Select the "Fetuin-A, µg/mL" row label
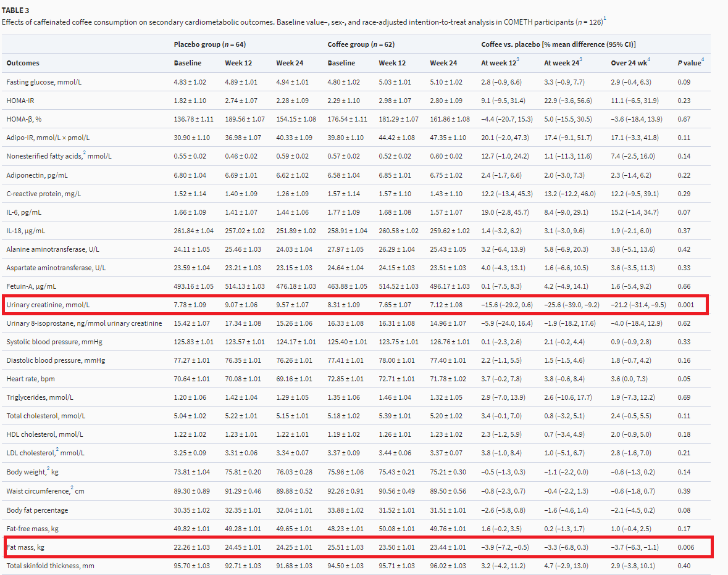The image size is (728, 575). pyautogui.click(x=31, y=286)
